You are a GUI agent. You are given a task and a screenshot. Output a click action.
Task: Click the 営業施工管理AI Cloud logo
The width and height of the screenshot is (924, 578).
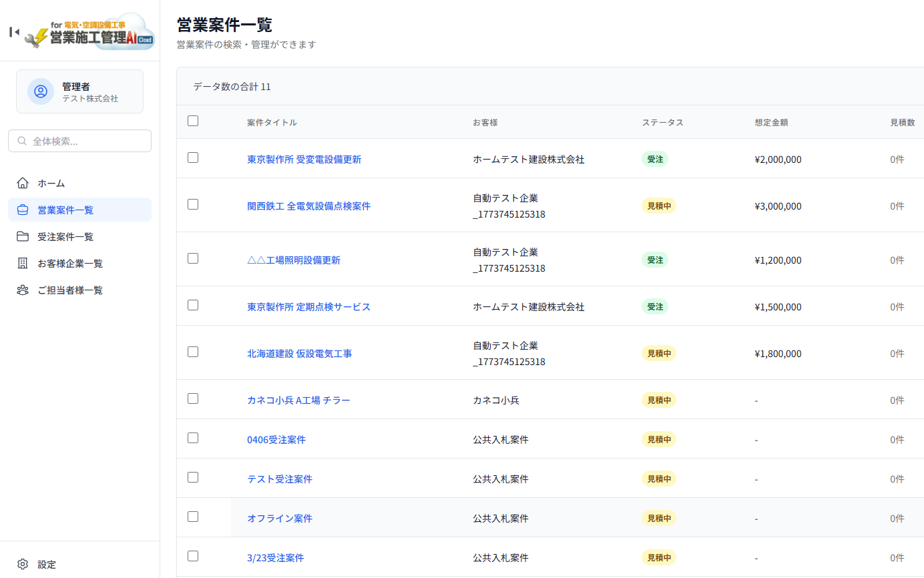(x=89, y=31)
